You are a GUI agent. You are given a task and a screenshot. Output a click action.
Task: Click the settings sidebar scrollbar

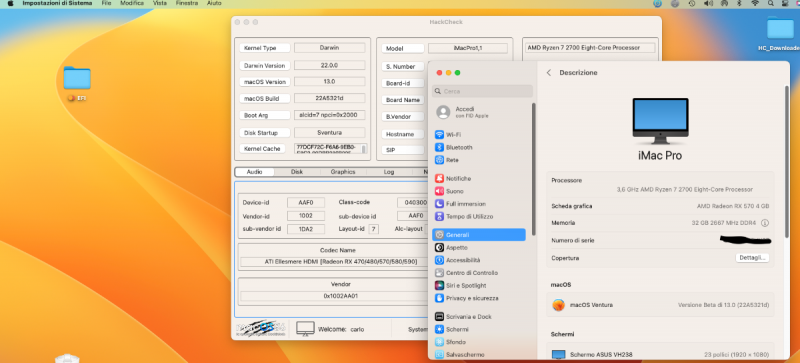pos(534,169)
